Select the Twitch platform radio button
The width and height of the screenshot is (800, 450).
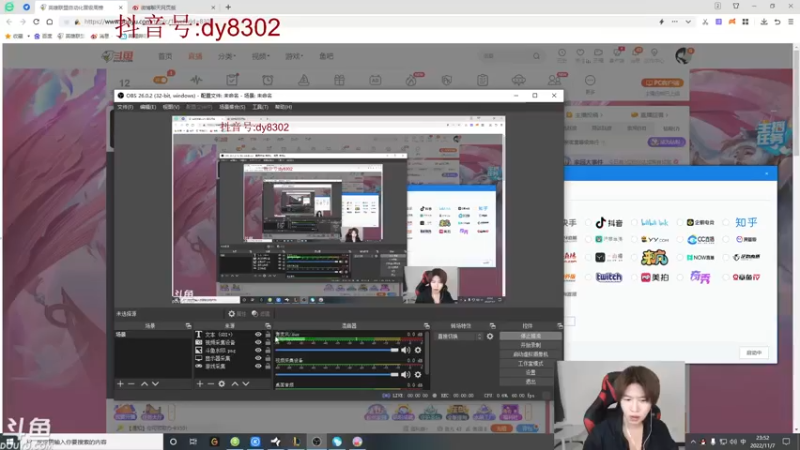click(588, 277)
